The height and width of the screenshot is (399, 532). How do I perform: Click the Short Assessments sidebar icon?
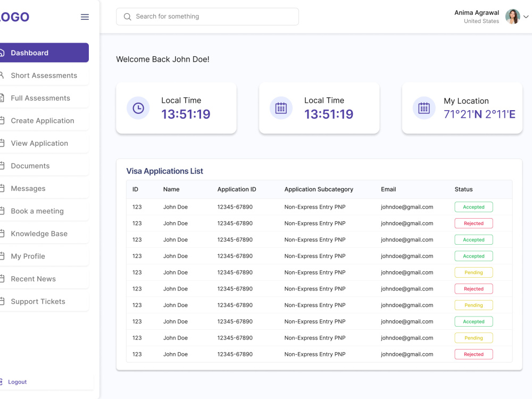pos(2,76)
